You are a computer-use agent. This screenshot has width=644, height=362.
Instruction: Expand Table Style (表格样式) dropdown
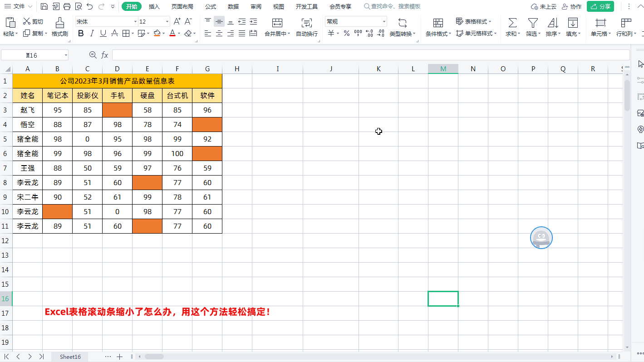click(490, 22)
